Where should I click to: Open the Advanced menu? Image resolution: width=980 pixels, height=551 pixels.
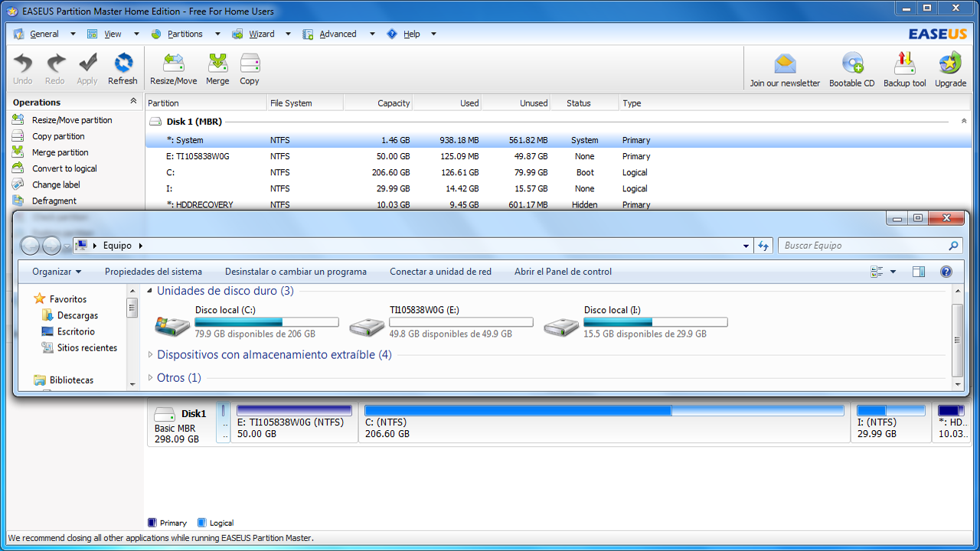(x=338, y=34)
